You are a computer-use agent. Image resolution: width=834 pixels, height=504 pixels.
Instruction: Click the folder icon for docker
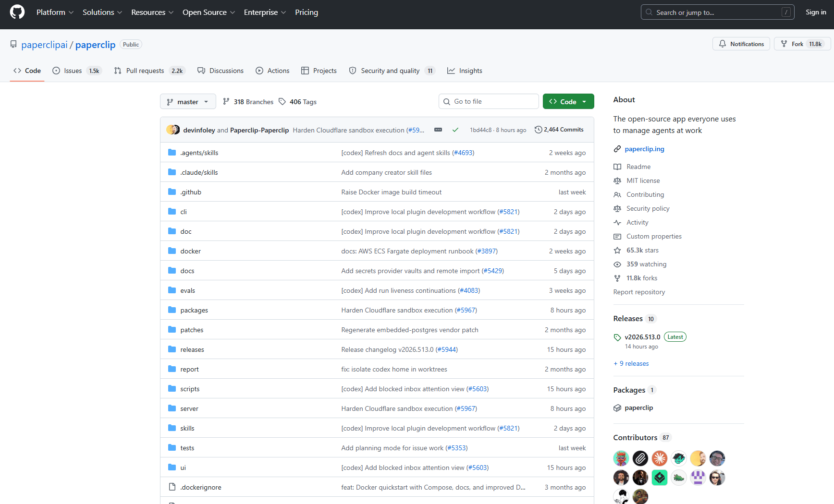(x=172, y=251)
